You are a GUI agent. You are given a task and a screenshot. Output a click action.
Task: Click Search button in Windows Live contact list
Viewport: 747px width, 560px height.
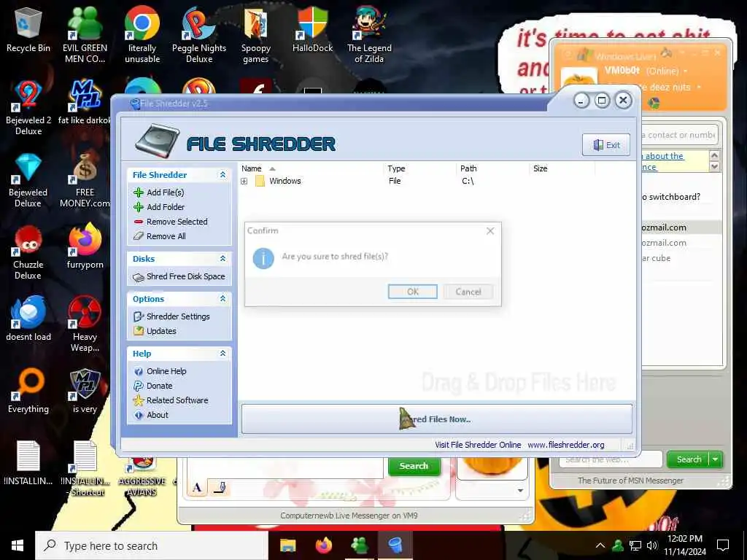coord(689,459)
